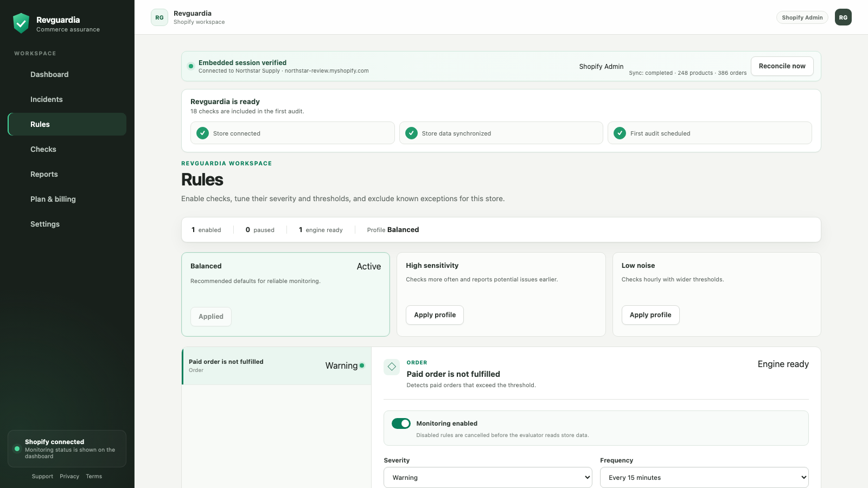868x488 pixels.
Task: Select the Paid order is not fulfilled rule row
Action: (x=277, y=366)
